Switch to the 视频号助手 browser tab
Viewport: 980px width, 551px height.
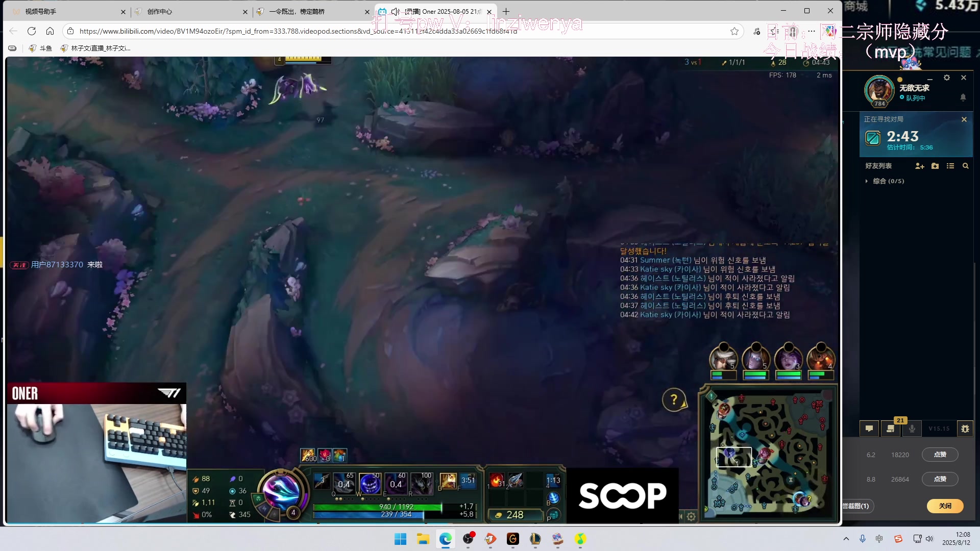click(66, 11)
